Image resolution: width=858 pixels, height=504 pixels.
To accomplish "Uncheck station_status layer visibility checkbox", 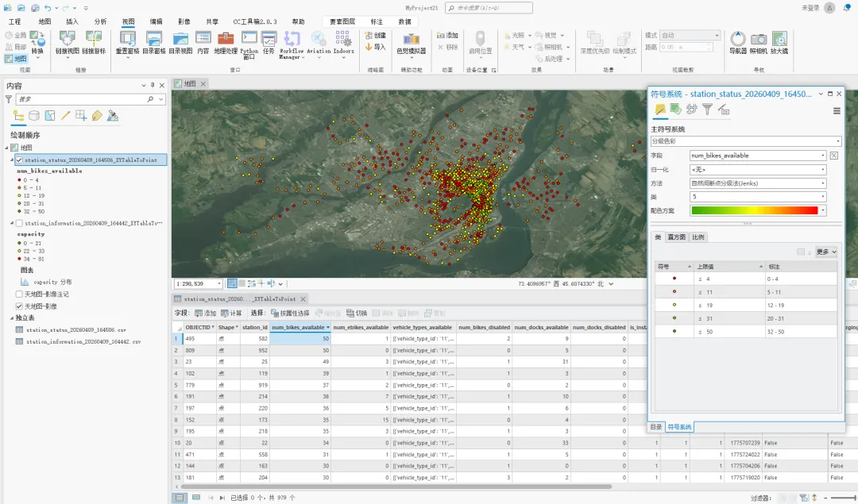I will point(20,160).
